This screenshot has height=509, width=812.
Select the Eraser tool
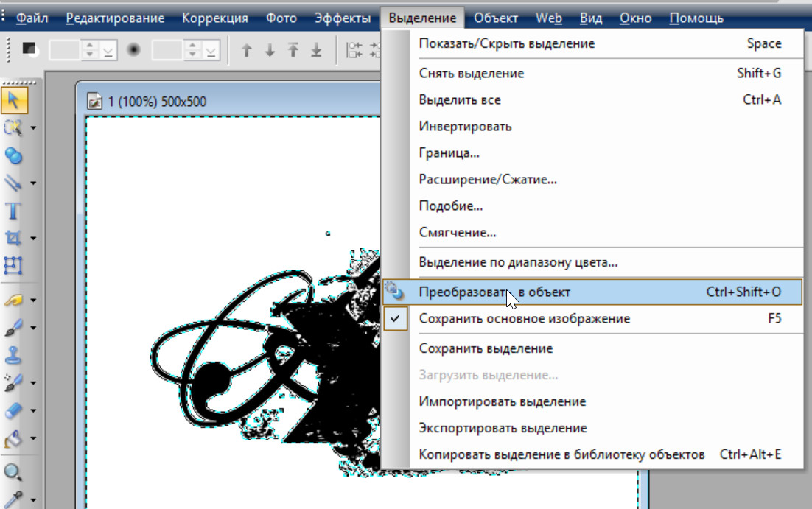[x=13, y=410]
